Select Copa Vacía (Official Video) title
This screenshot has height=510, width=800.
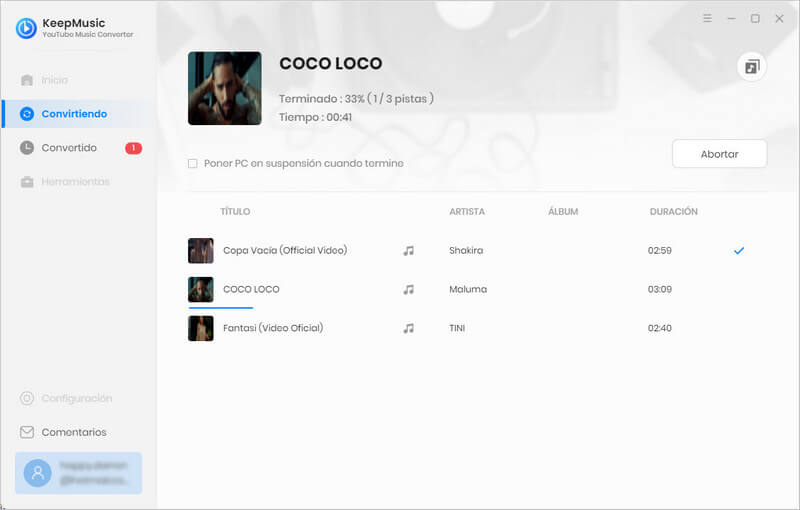point(285,250)
